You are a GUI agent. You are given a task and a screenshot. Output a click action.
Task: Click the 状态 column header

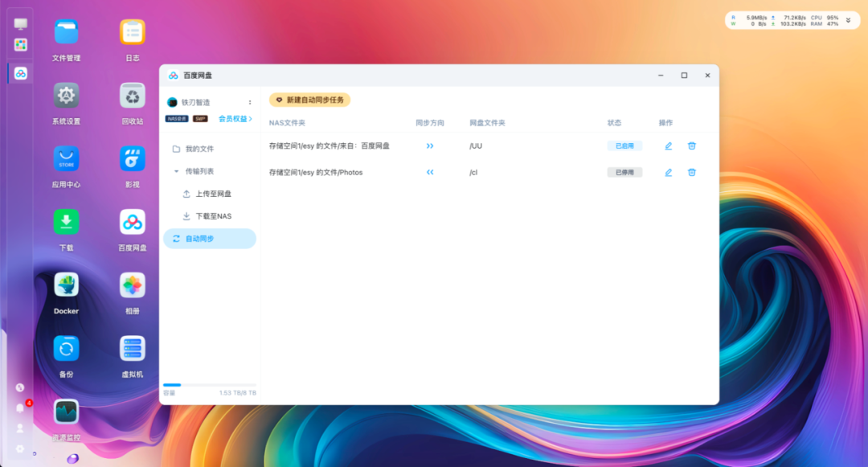click(615, 123)
